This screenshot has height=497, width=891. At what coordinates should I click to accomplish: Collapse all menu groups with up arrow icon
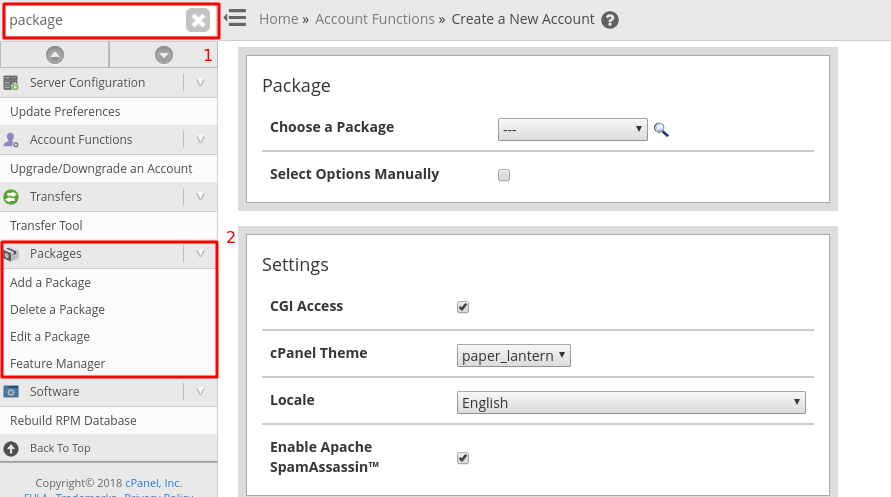55,55
